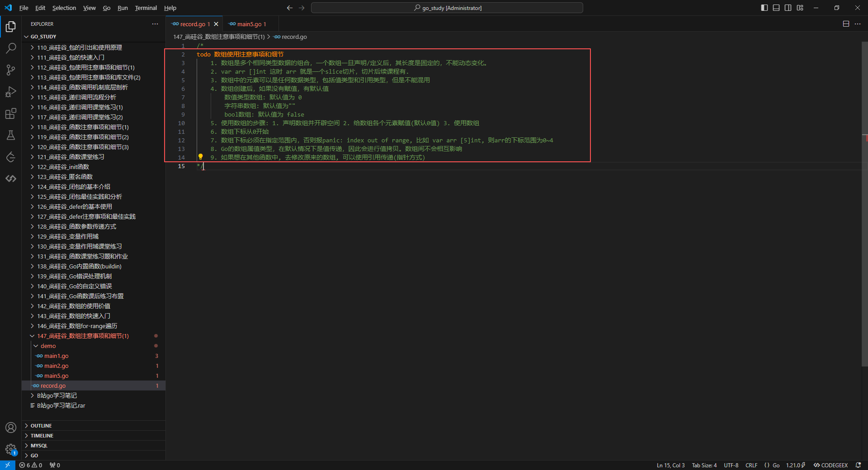Select record.go in the explorer tree
The width and height of the screenshot is (868, 470).
click(x=94, y=385)
